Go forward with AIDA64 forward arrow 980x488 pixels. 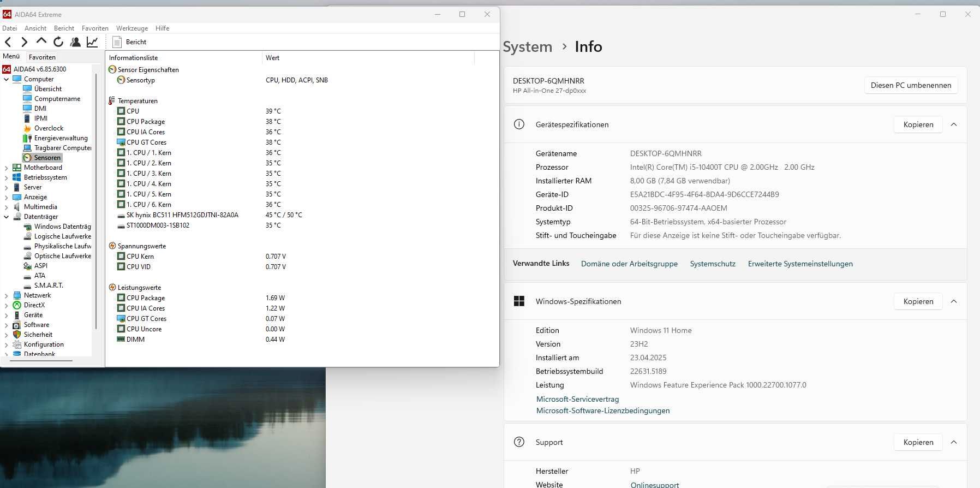(24, 42)
